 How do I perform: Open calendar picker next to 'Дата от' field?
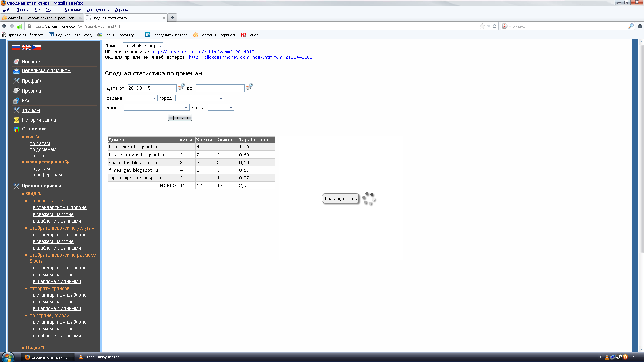pos(181,87)
